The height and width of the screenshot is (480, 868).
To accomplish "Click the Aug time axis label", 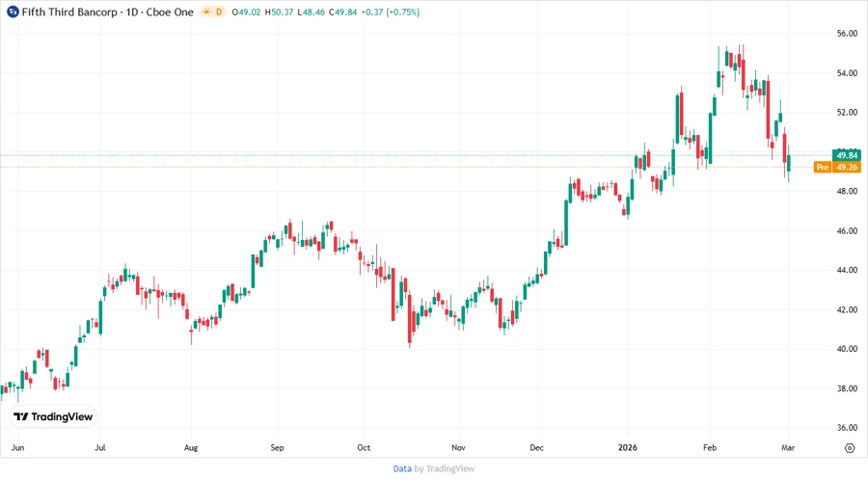I will [x=190, y=447].
